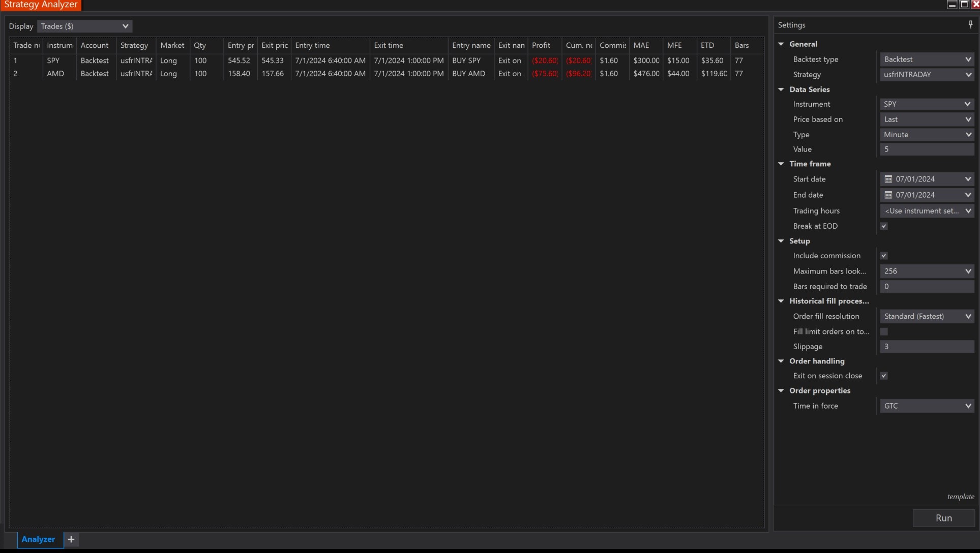Open the Strategy usfrINTRADAY dropdown
The width and height of the screenshot is (980, 553).
pos(927,74)
